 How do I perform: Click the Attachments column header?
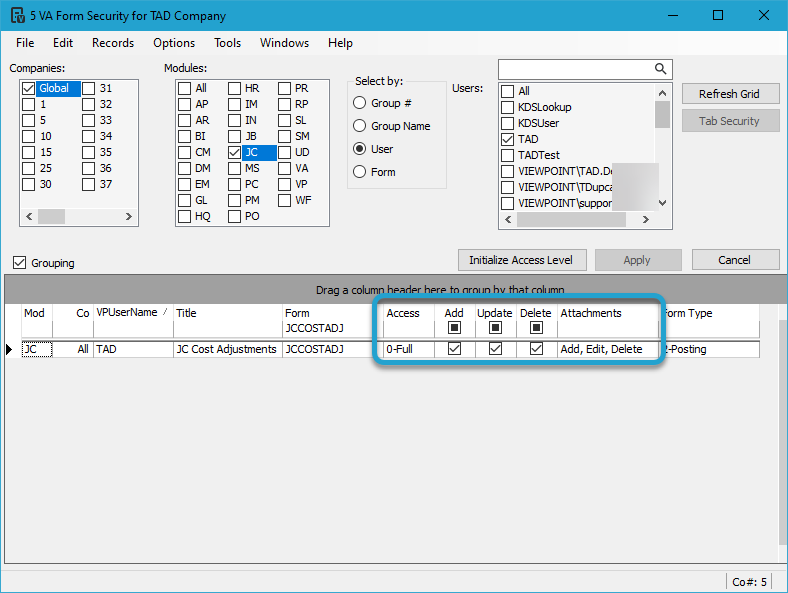[608, 313]
